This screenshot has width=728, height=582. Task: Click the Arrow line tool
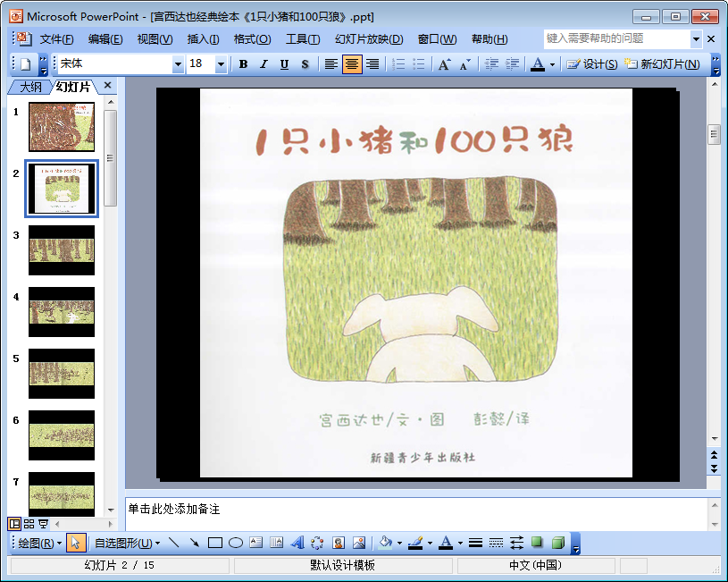[x=194, y=543]
